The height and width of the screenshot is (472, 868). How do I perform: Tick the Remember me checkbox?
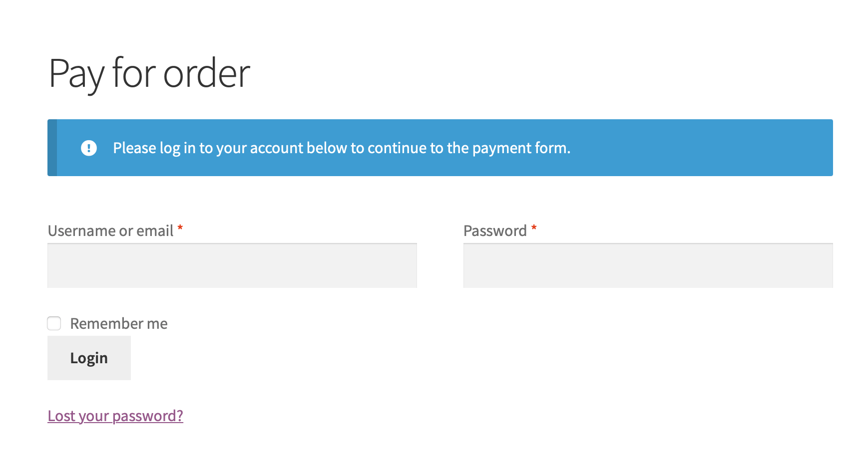click(x=54, y=323)
